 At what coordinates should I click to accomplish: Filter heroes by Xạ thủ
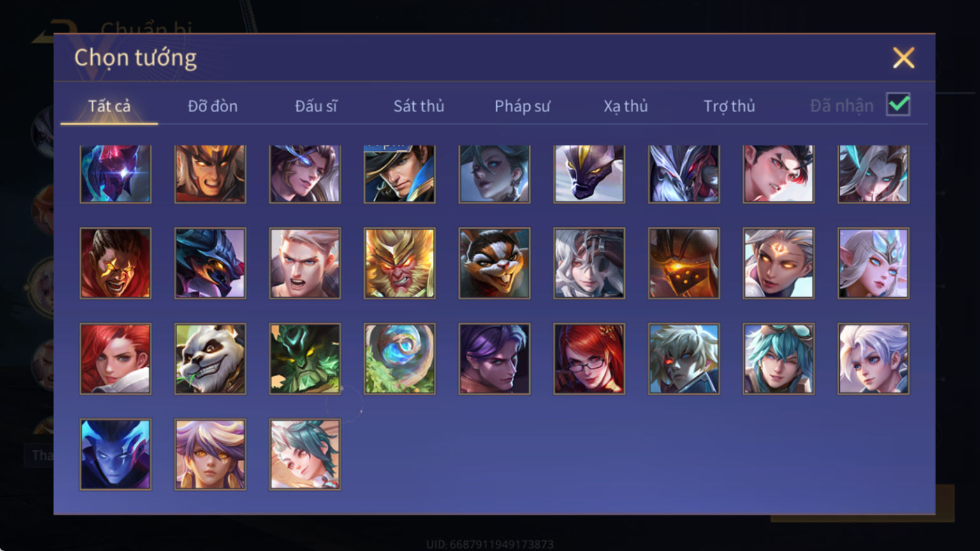(625, 106)
